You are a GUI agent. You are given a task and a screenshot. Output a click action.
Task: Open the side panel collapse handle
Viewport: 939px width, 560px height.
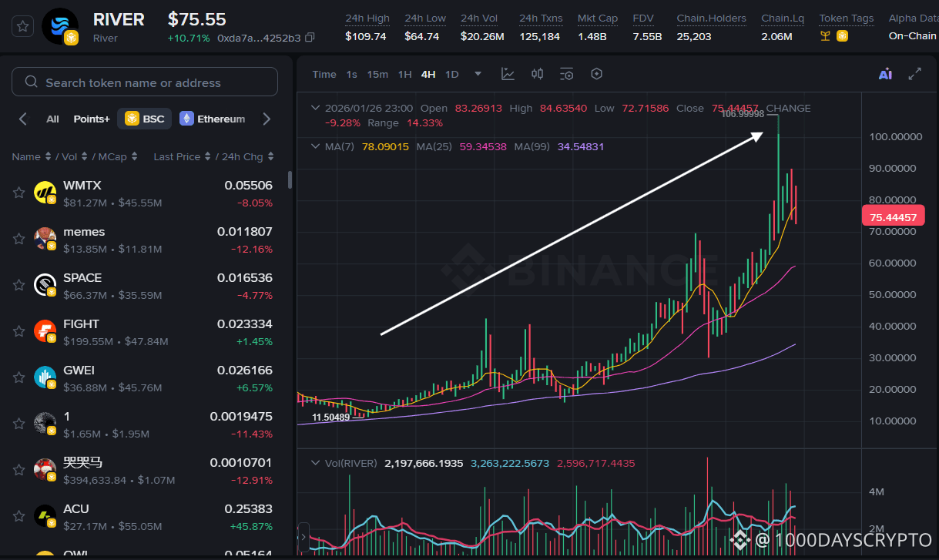click(303, 537)
